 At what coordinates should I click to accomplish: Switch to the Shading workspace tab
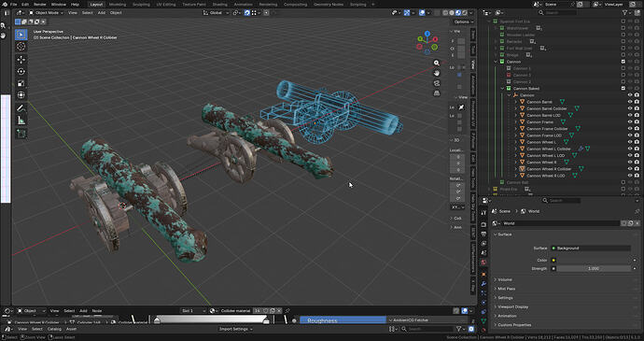[219, 4]
